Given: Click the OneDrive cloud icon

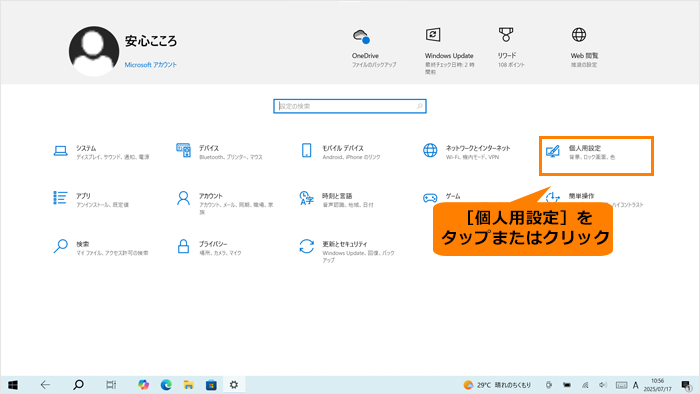Looking at the screenshot, I should point(361,36).
